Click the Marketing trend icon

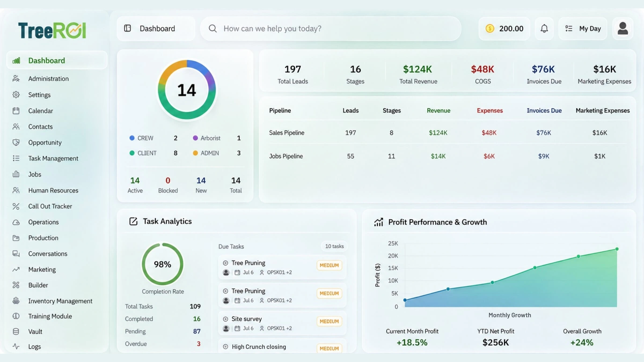(16, 269)
